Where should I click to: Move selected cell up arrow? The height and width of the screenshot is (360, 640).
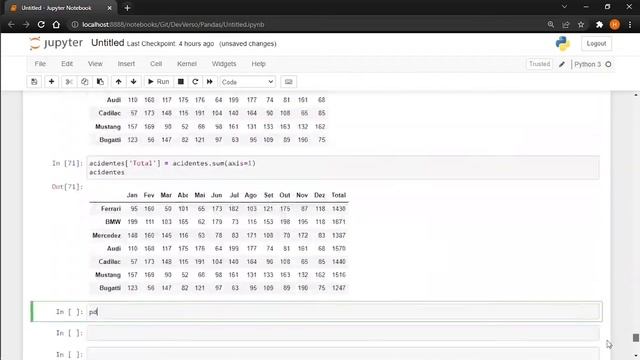coord(118,82)
